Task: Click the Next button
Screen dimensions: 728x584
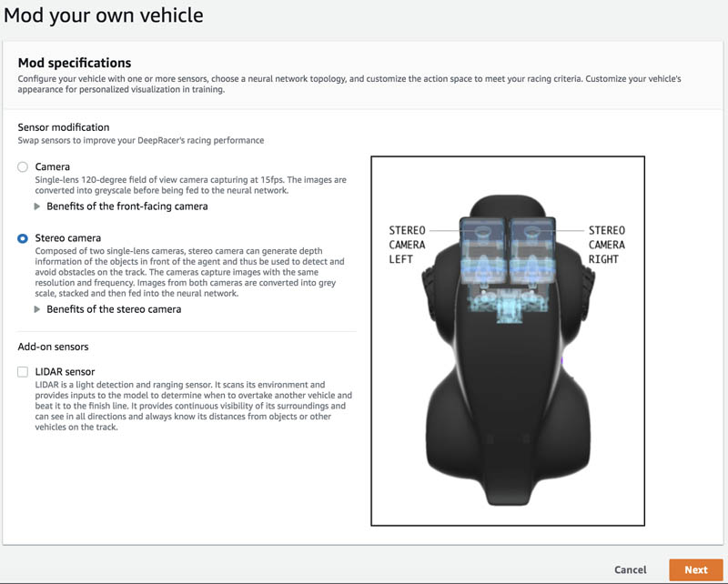Action: 696,569
